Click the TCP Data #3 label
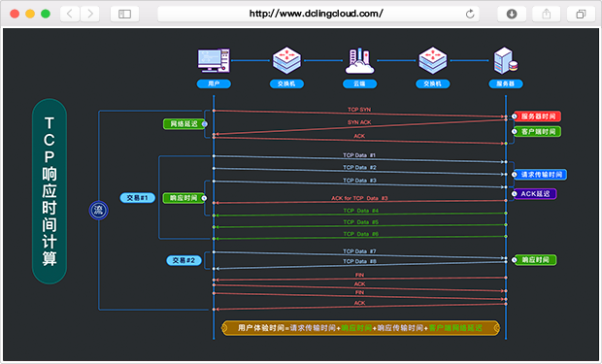 pyautogui.click(x=359, y=181)
